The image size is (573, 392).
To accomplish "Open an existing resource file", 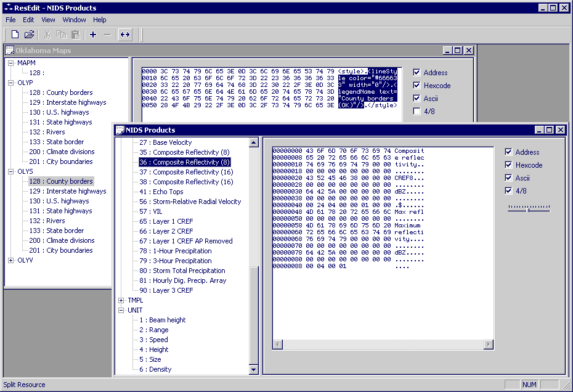I will [x=29, y=35].
